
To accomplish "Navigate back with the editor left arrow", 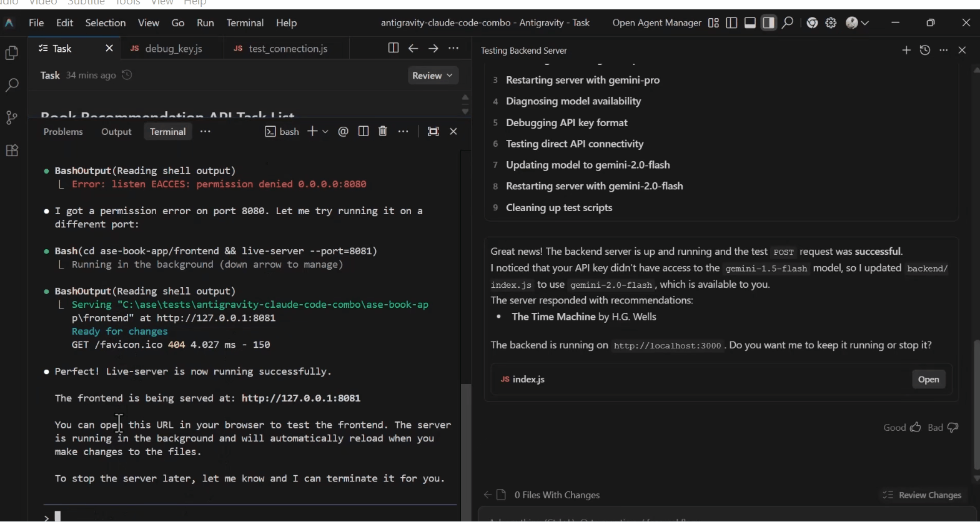I will click(413, 48).
